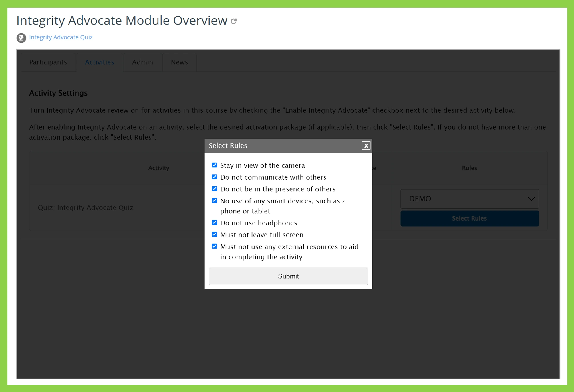Toggle Must not leave full screen checkbox
The height and width of the screenshot is (392, 574).
tap(214, 234)
